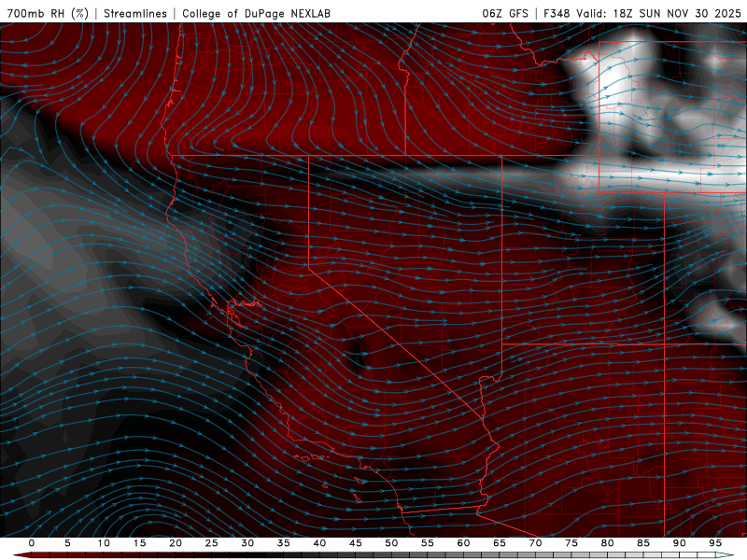Click the "75" color bar label
Screen dimensions: 747x560
pos(571,543)
